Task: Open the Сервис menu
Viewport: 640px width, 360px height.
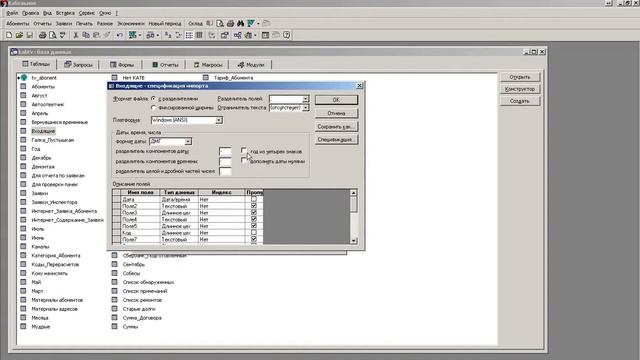Action: [x=87, y=13]
